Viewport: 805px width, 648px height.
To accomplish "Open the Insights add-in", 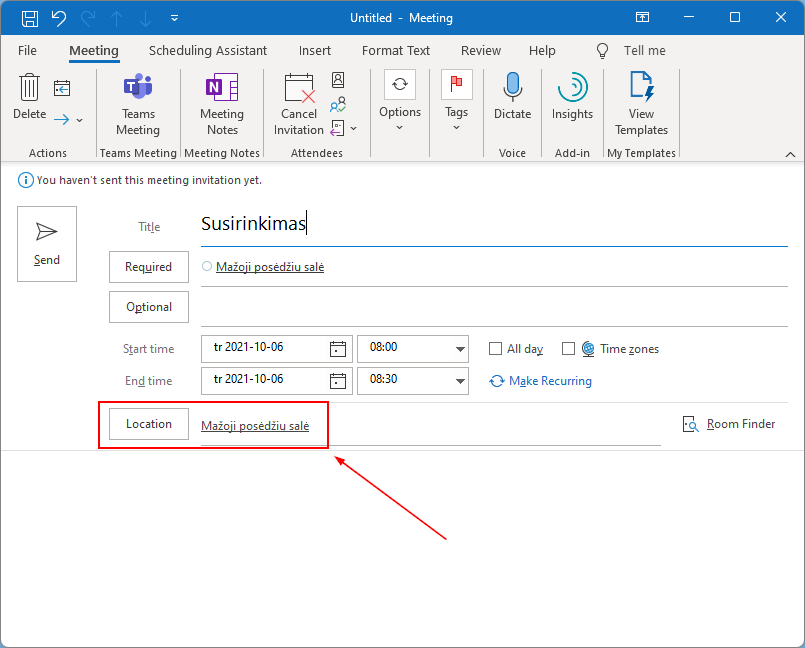I will click(572, 88).
